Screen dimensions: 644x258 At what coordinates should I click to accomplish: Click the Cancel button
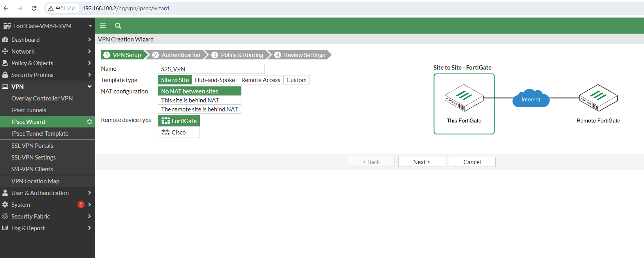tap(472, 162)
